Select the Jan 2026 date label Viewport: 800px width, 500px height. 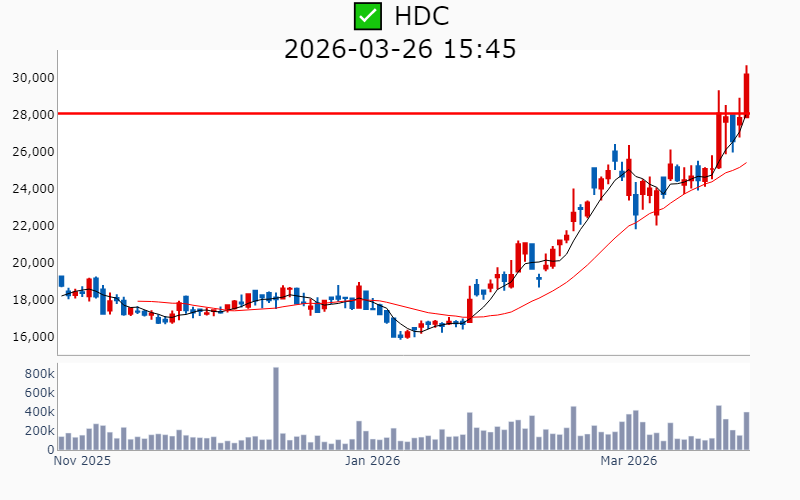click(x=372, y=461)
